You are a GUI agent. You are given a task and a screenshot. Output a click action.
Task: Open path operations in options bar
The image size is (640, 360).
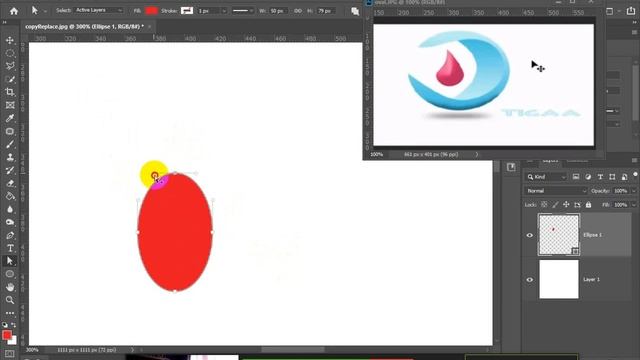[355, 11]
